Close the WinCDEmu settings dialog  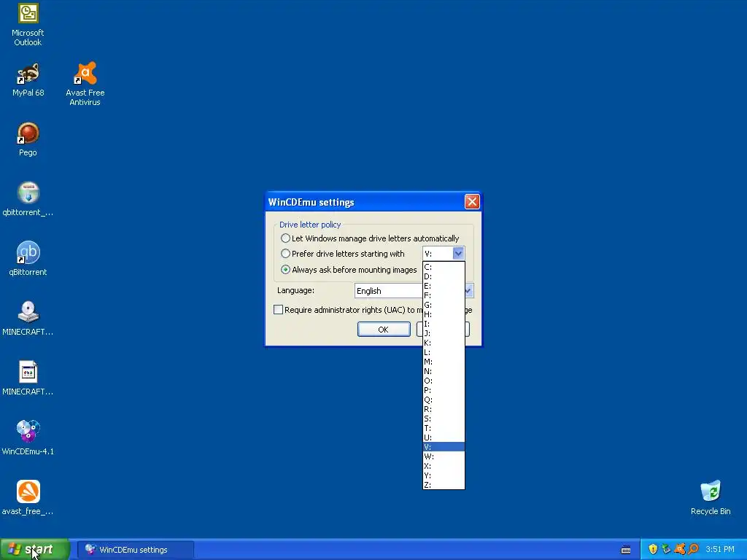pyautogui.click(x=472, y=202)
